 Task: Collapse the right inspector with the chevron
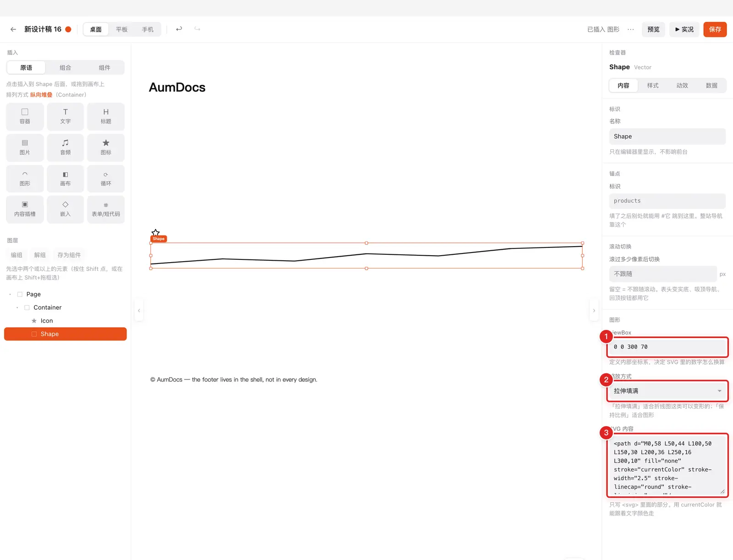coord(594,311)
